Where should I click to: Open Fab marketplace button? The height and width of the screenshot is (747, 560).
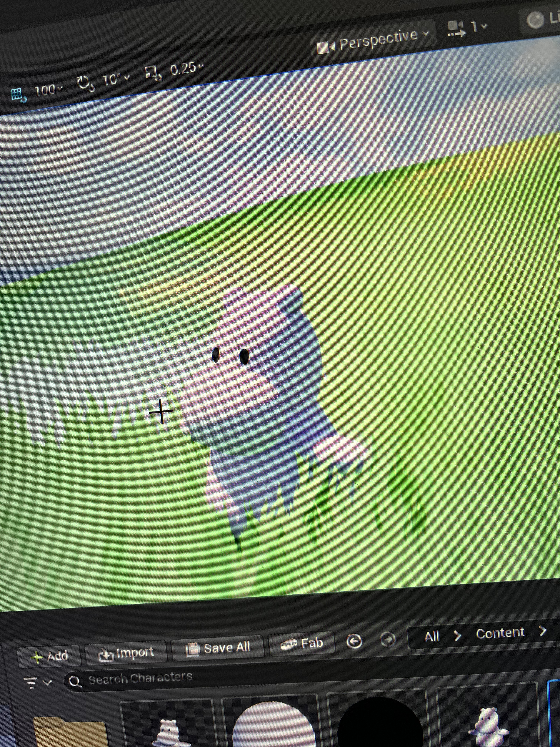pos(302,643)
